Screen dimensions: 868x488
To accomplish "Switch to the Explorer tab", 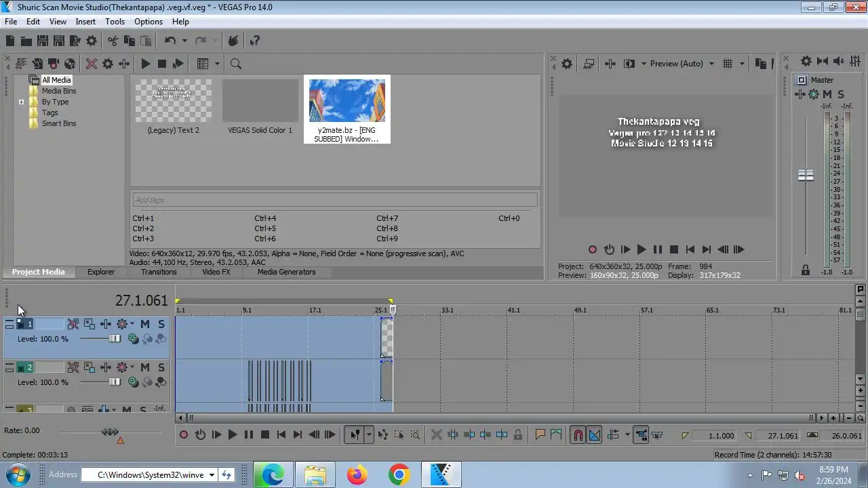I will [101, 272].
